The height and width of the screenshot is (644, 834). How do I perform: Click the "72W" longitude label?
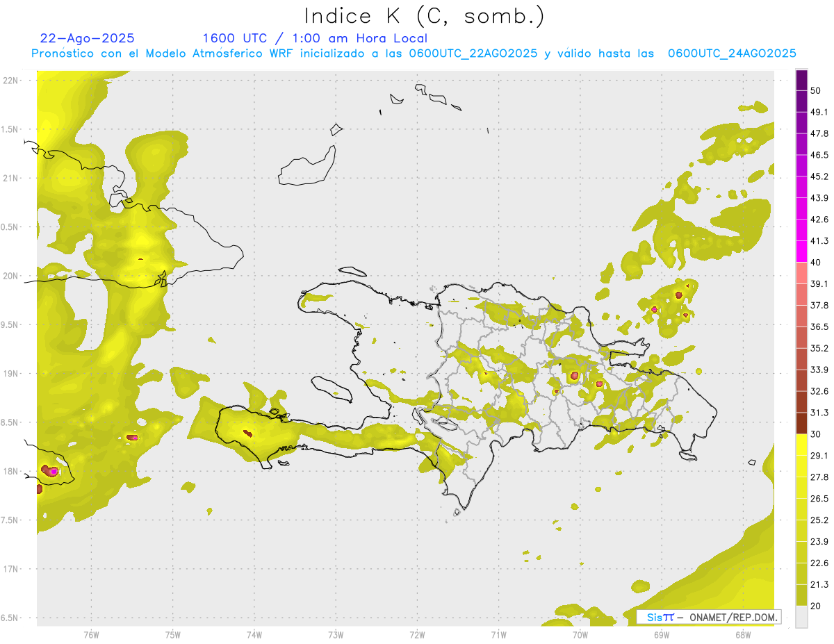pos(417,634)
